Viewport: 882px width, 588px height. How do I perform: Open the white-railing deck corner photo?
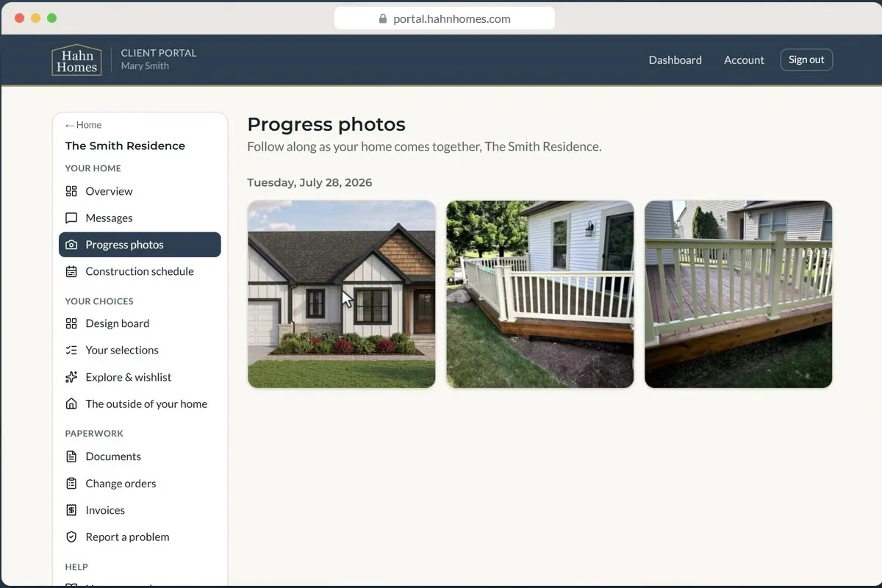coord(540,294)
